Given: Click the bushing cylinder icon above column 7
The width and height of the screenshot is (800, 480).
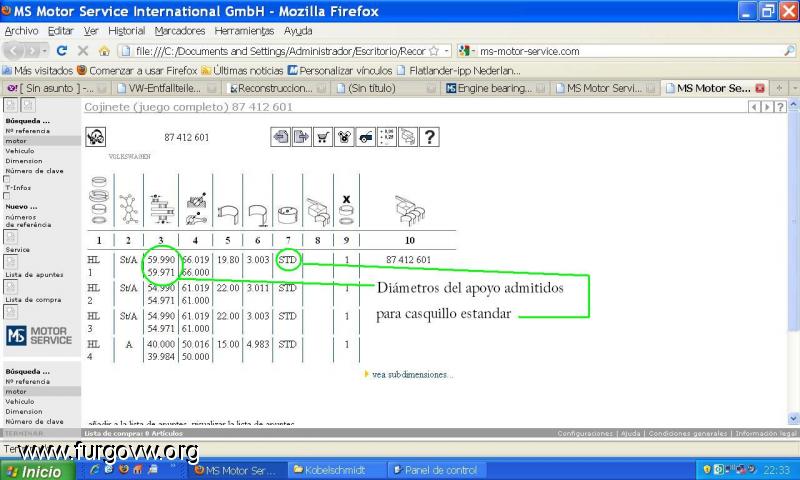Looking at the screenshot, I should [x=288, y=215].
